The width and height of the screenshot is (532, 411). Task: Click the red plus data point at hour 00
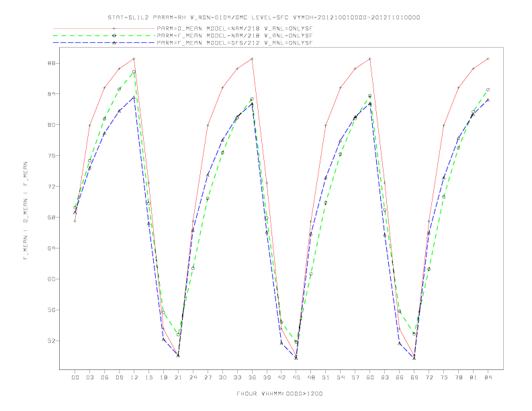(x=75, y=221)
